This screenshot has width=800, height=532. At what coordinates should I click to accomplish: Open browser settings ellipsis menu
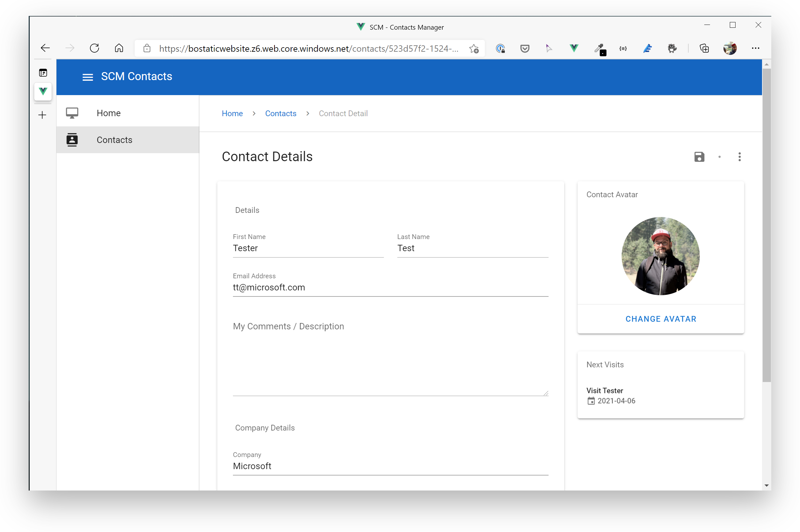pyautogui.click(x=755, y=48)
